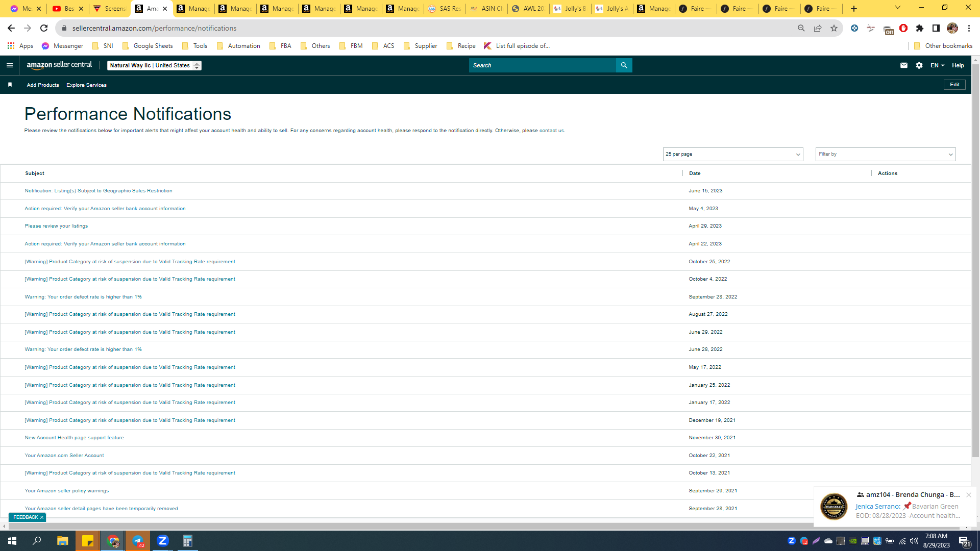
Task: Open the tab search chevron
Action: point(898,8)
